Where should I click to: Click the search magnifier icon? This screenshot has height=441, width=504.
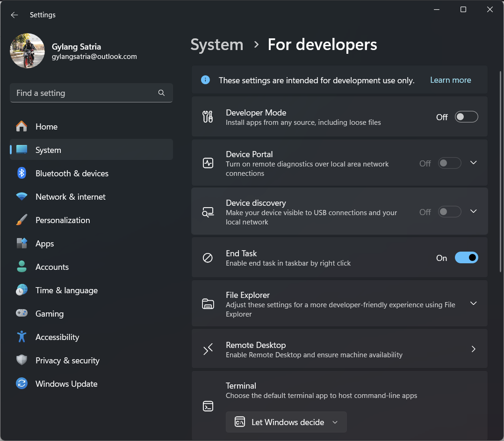tap(161, 93)
